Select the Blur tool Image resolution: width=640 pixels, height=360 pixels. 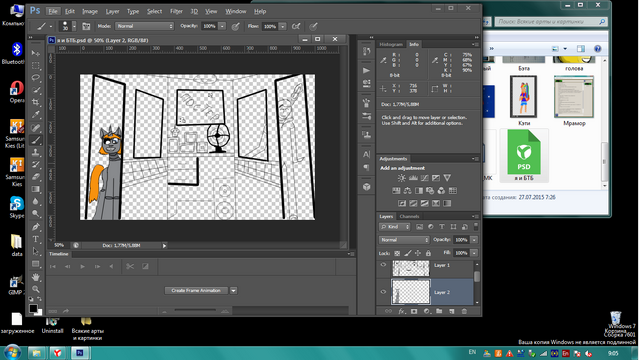tap(36, 201)
